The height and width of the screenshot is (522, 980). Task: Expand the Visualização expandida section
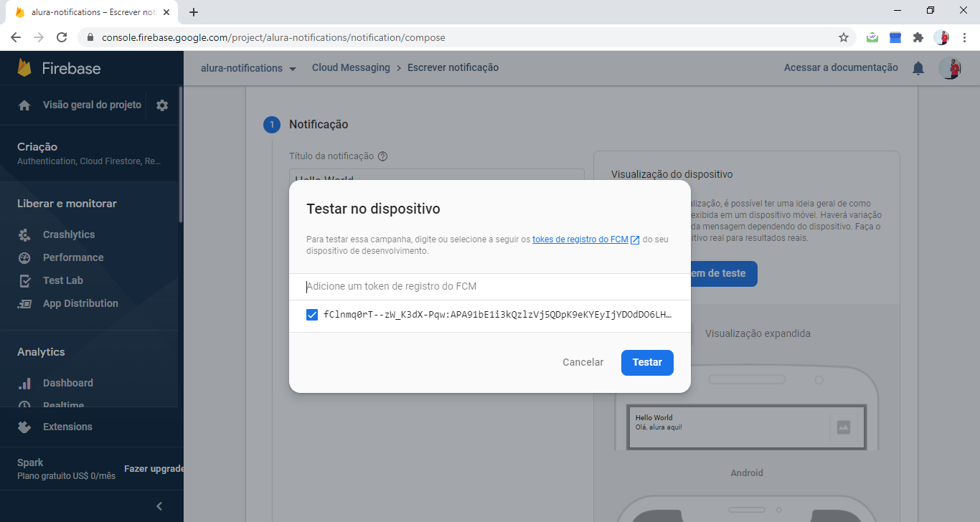[758, 333]
